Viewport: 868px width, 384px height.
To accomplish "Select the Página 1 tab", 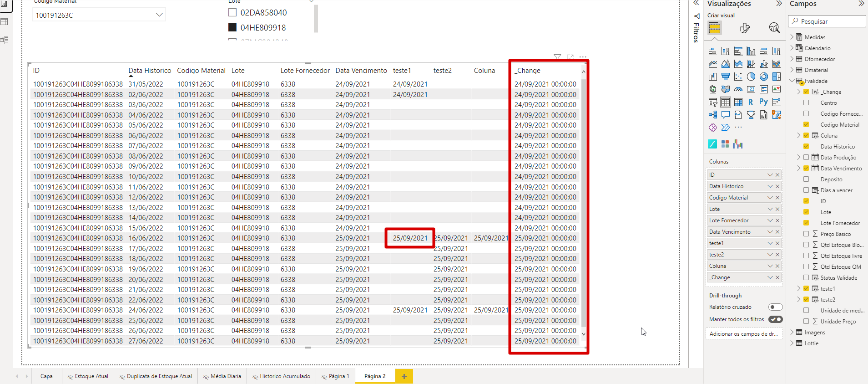I will pyautogui.click(x=335, y=376).
